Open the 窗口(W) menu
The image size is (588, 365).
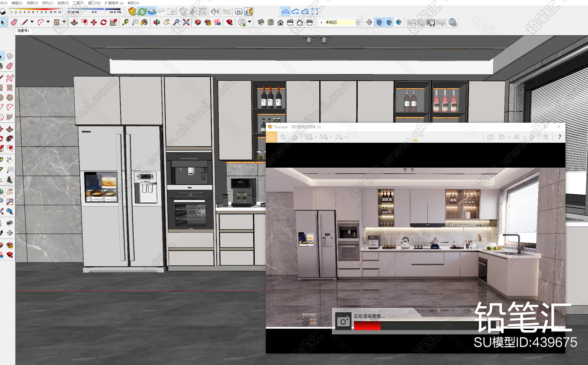[94, 3]
